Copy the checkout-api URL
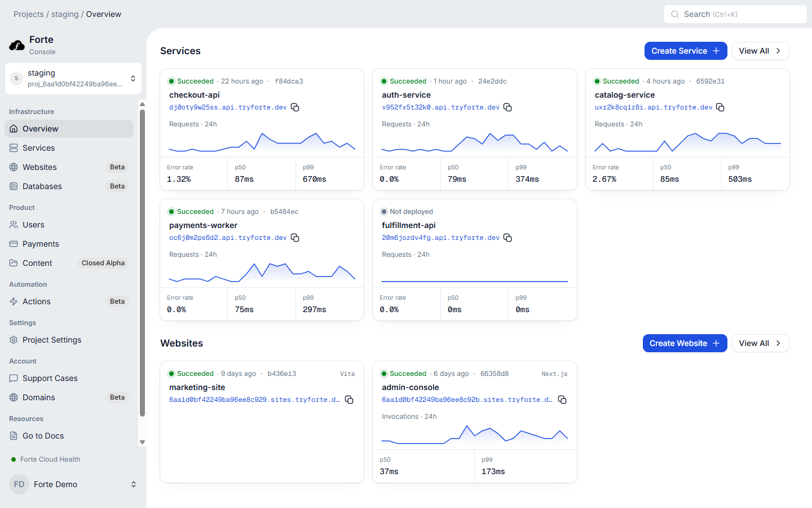The height and width of the screenshot is (508, 812). (295, 107)
